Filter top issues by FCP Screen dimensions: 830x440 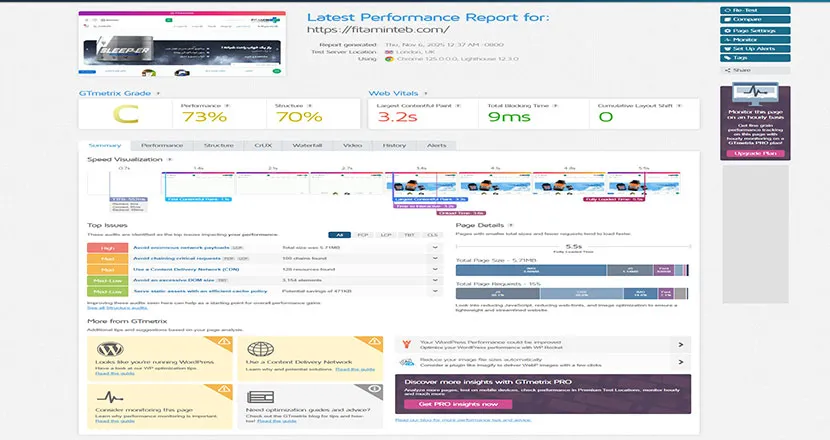click(362, 236)
